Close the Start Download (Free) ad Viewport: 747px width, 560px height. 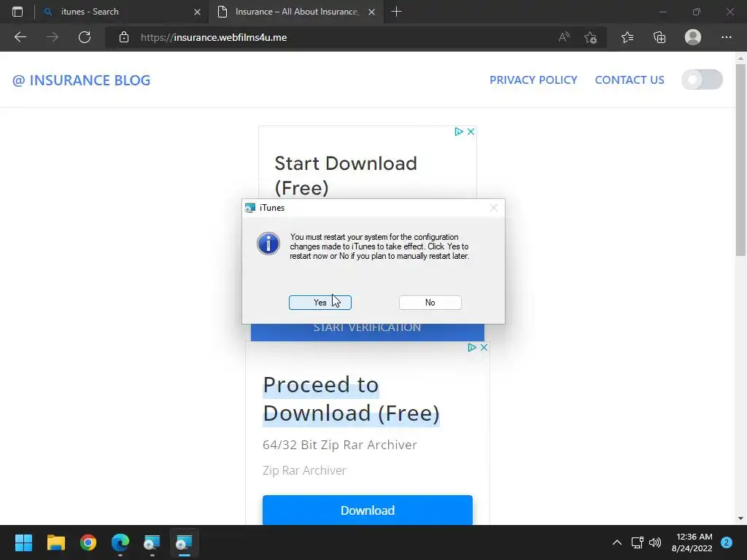[x=471, y=131]
